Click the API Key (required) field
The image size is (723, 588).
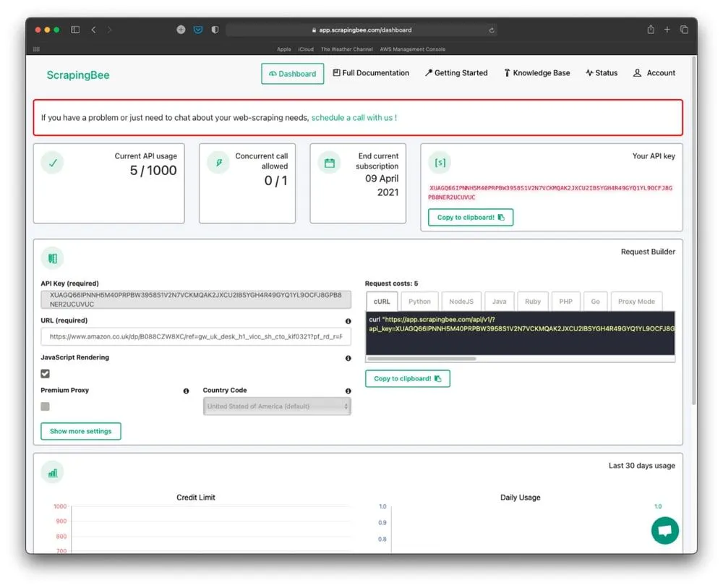tap(195, 299)
